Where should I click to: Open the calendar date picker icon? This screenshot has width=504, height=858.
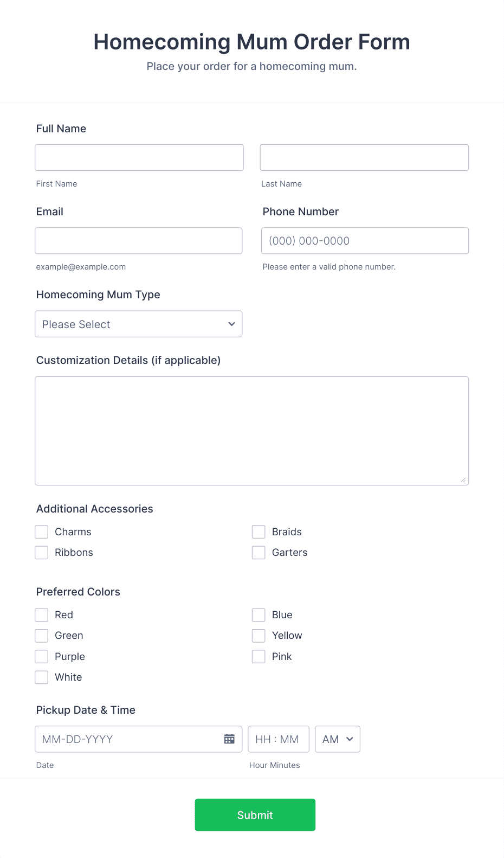tap(229, 739)
